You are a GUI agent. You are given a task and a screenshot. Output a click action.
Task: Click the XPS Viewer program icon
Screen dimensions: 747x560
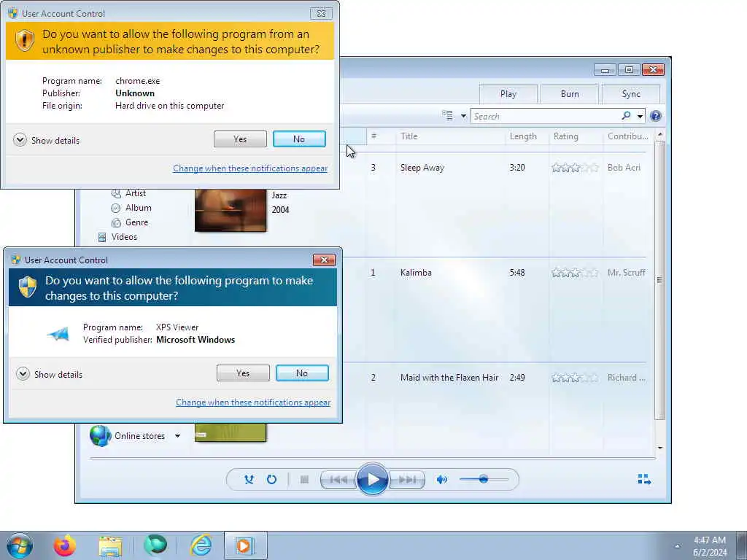(58, 334)
